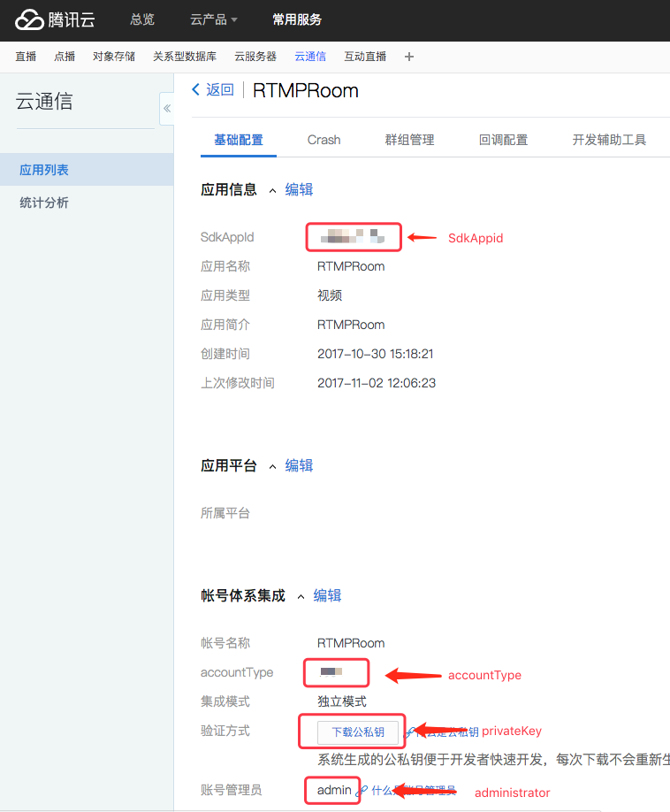This screenshot has width=670, height=812.
Task: Open the 群组管理 tab
Action: coord(410,140)
